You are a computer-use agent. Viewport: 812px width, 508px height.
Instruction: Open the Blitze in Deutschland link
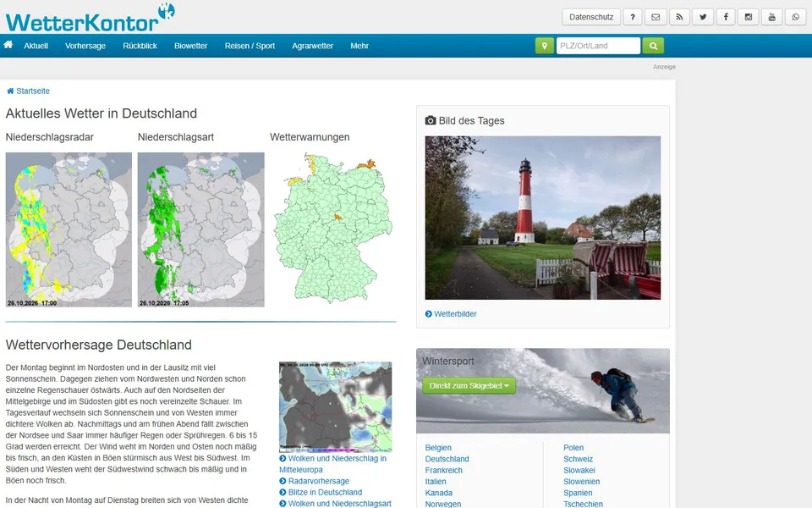(x=321, y=493)
